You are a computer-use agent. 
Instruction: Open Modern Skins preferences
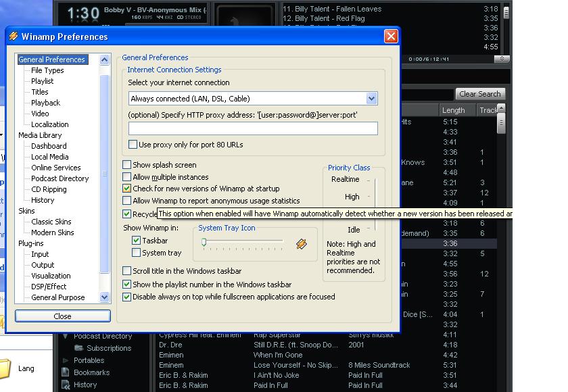pos(53,232)
